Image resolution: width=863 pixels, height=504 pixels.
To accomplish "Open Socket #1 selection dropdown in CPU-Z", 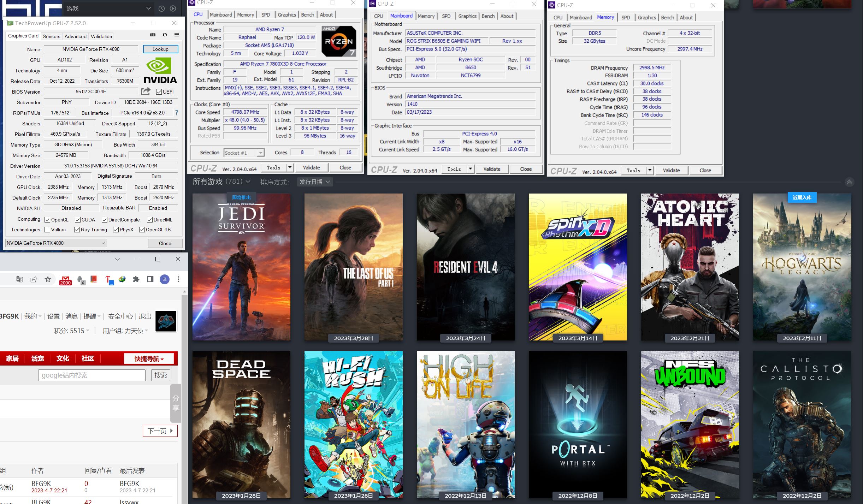I will pos(244,153).
